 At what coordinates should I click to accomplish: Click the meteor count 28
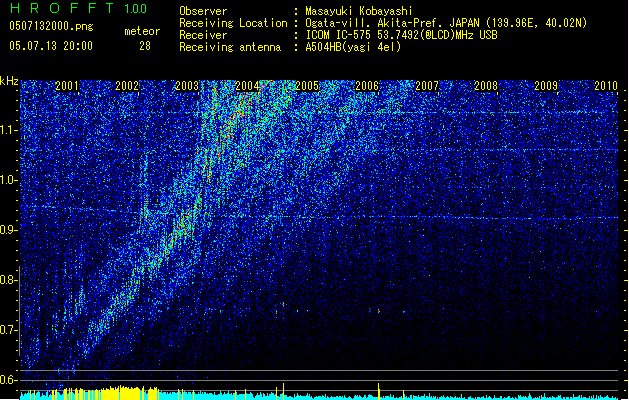[x=145, y=46]
